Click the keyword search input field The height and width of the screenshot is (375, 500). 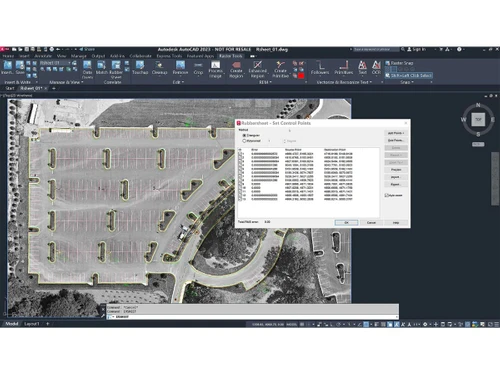click(376, 49)
